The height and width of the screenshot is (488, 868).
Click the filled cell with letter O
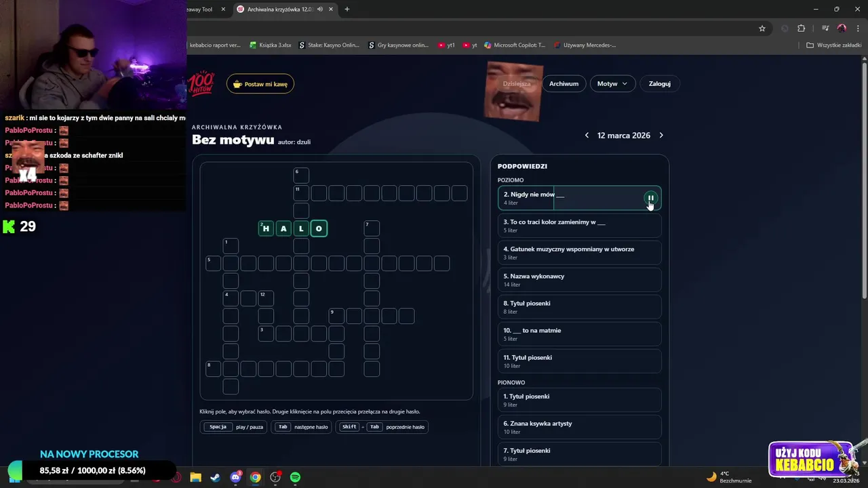319,228
